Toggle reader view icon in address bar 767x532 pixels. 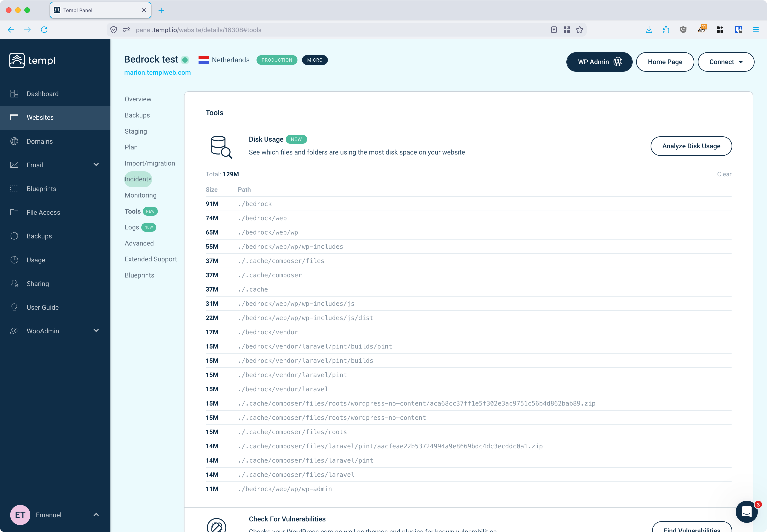pyautogui.click(x=554, y=30)
